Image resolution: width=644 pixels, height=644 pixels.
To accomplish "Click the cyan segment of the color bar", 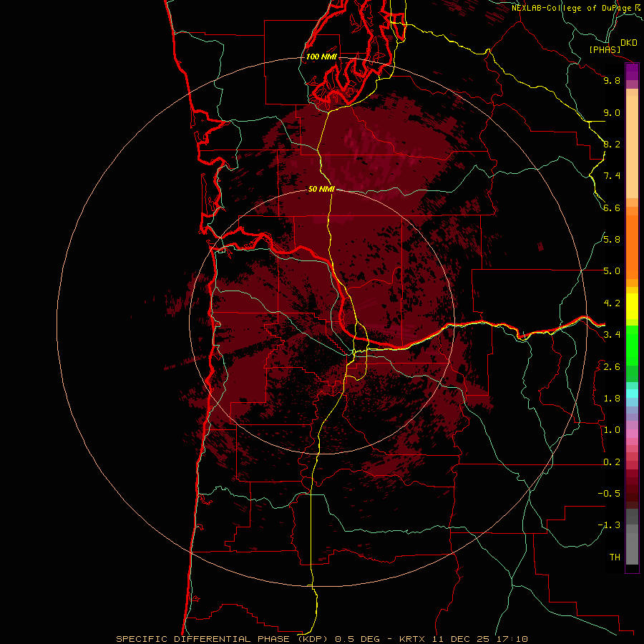I will tap(632, 393).
